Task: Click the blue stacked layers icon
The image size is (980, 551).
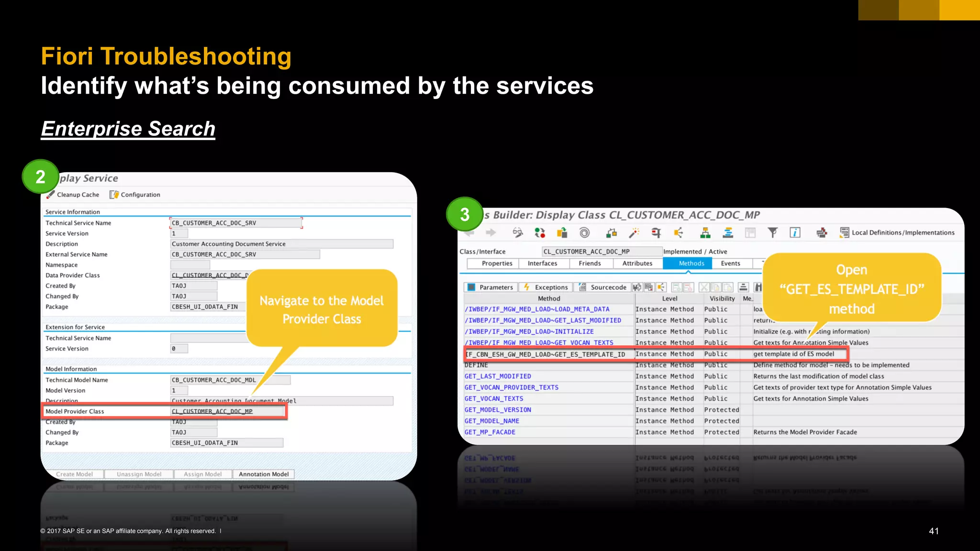Action: click(x=728, y=233)
